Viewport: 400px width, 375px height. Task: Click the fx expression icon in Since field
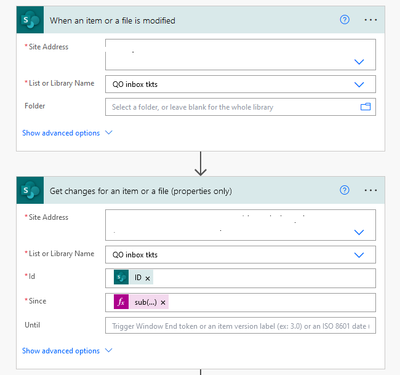tap(121, 302)
